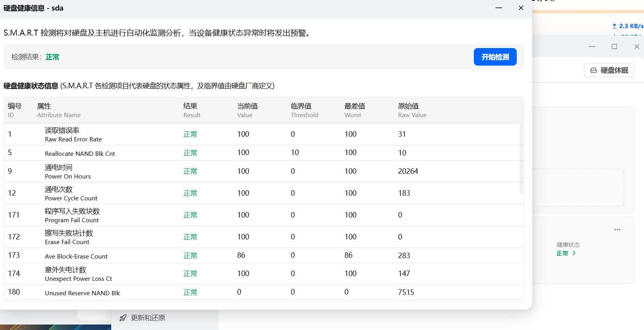Open 健康状态 正常 link in background window

[566, 253]
